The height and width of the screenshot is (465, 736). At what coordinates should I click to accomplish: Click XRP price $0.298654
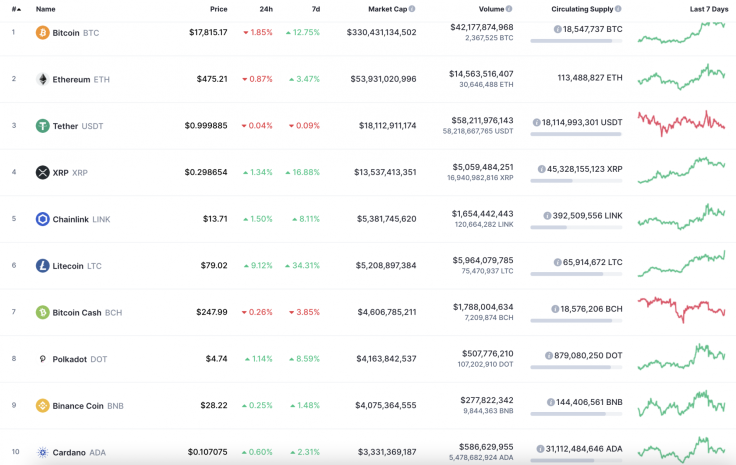tap(206, 172)
